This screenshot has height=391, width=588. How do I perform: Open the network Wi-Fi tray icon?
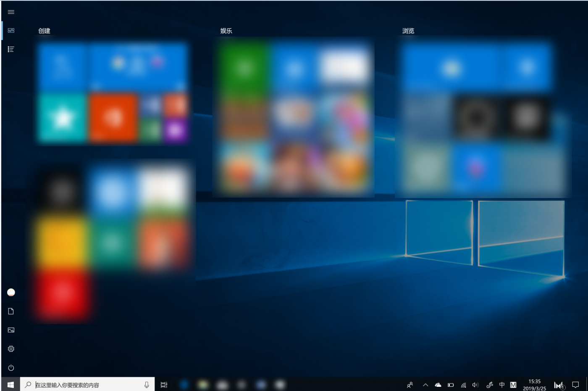point(463,385)
